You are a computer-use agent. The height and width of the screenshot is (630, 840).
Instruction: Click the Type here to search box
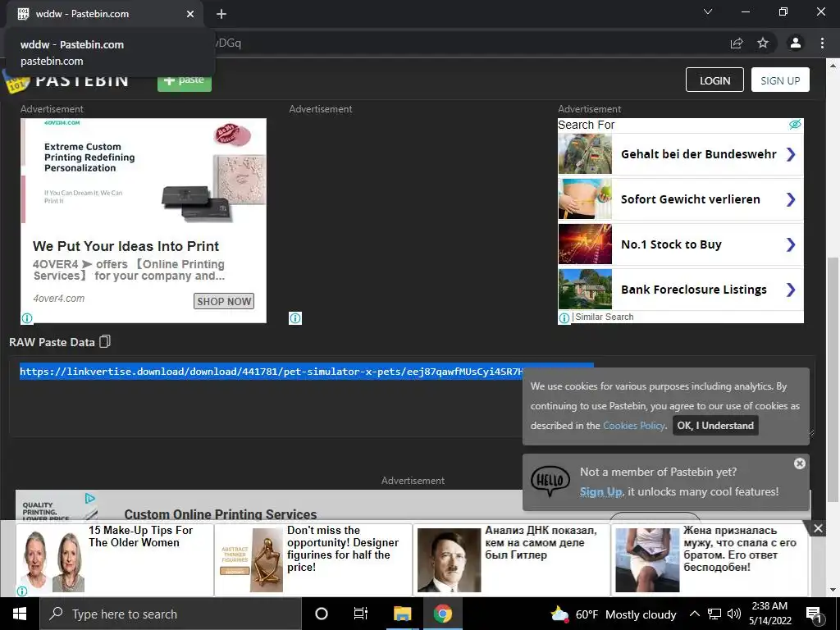(171, 614)
